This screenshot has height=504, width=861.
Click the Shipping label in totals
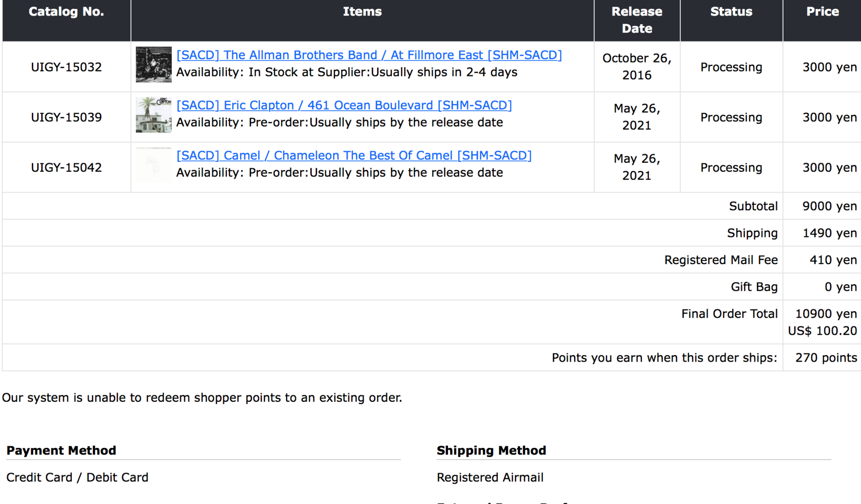coord(752,234)
